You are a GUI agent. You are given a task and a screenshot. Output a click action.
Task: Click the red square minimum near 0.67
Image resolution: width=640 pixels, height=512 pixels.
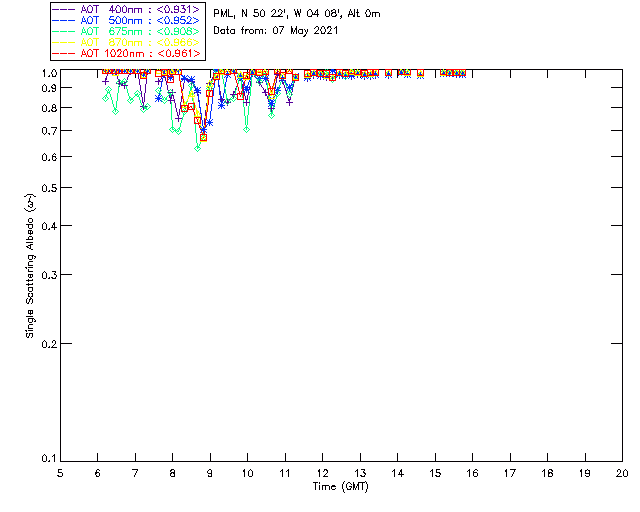203,138
